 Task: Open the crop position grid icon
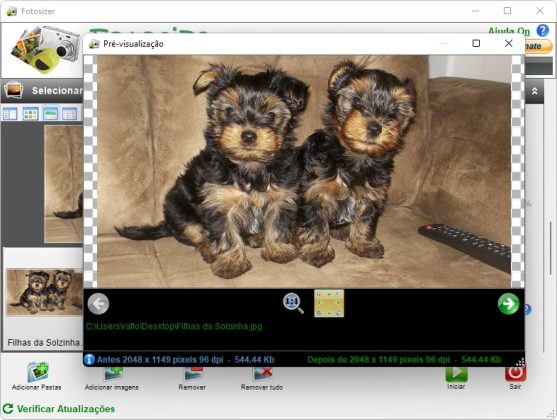(x=329, y=303)
